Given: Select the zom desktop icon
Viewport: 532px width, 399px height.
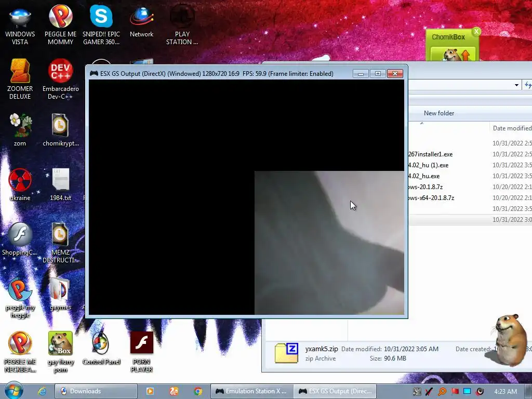Looking at the screenshot, I should (20, 130).
